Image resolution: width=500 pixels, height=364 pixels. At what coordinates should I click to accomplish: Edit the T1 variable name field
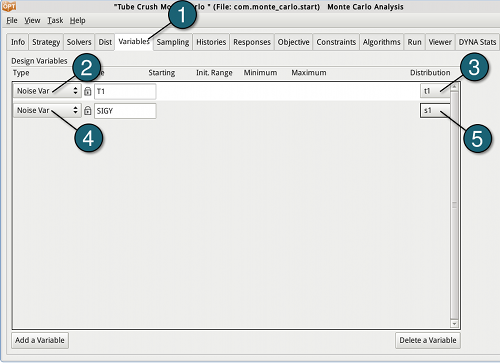pyautogui.click(x=125, y=91)
